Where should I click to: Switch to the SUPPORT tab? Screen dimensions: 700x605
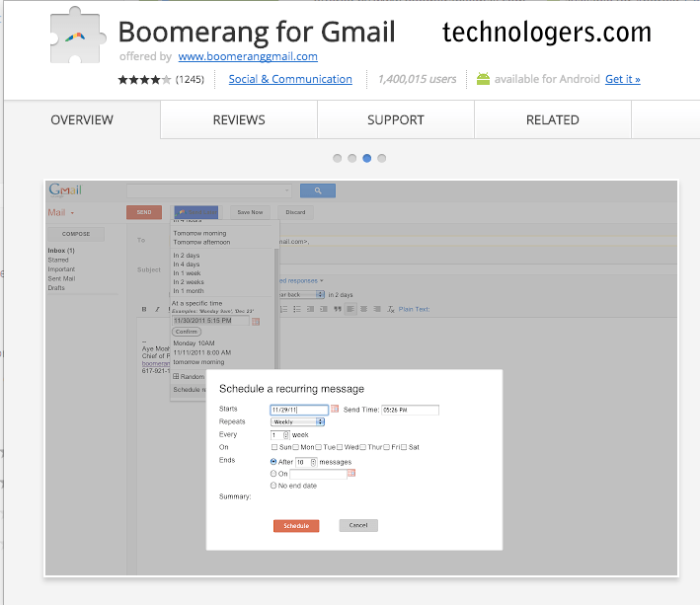click(x=396, y=120)
